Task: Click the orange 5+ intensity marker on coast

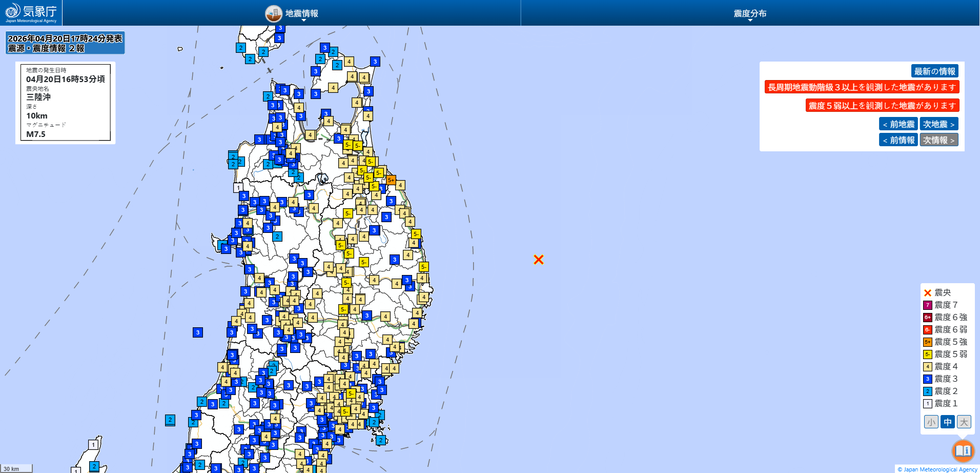Action: [x=391, y=180]
